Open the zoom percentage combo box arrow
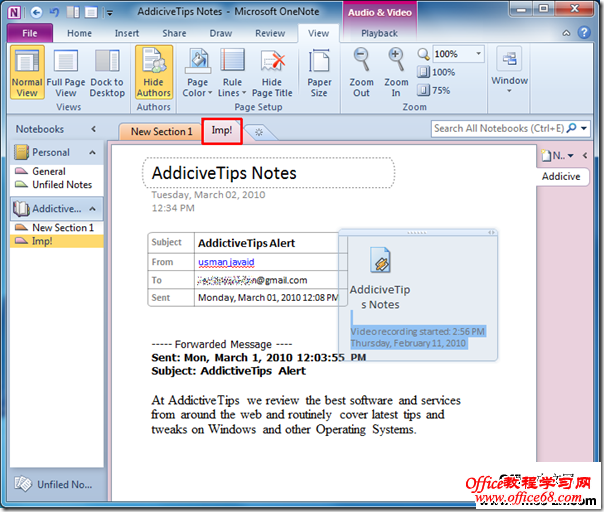Image resolution: width=604 pixels, height=512 pixels. tap(478, 54)
